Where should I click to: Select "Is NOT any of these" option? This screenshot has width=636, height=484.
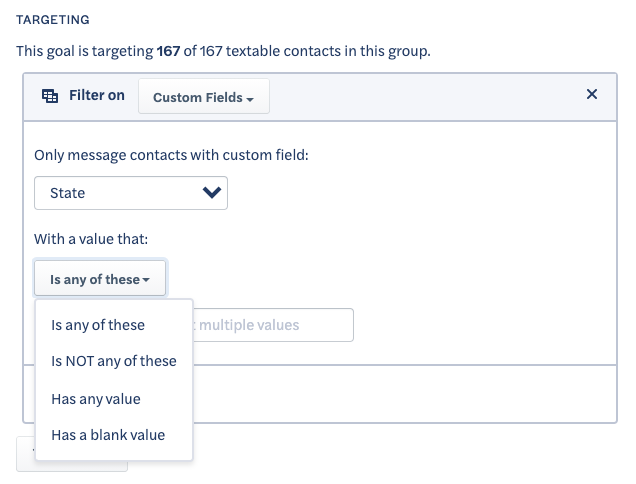click(x=114, y=361)
